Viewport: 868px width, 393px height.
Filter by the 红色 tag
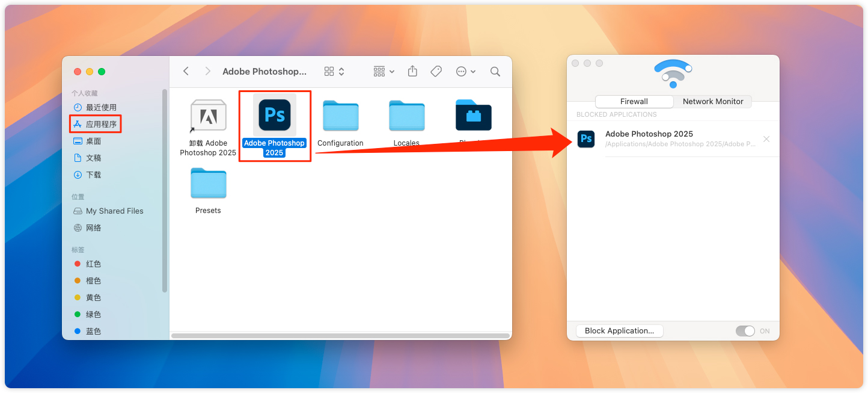pyautogui.click(x=87, y=264)
